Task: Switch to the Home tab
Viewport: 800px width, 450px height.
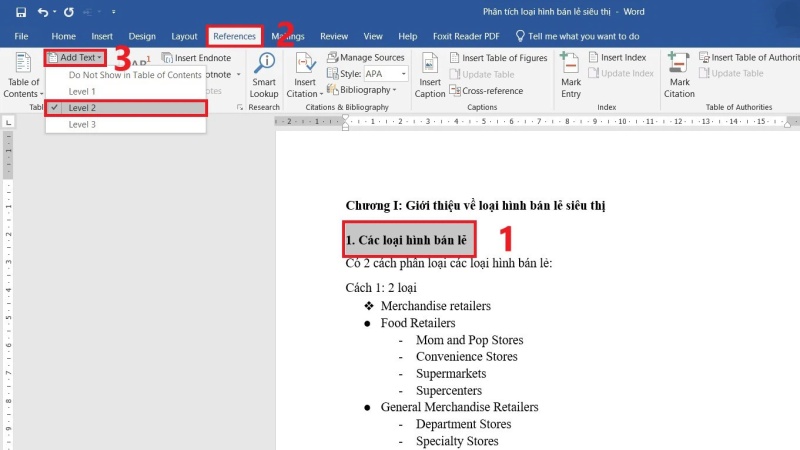Action: (63, 36)
